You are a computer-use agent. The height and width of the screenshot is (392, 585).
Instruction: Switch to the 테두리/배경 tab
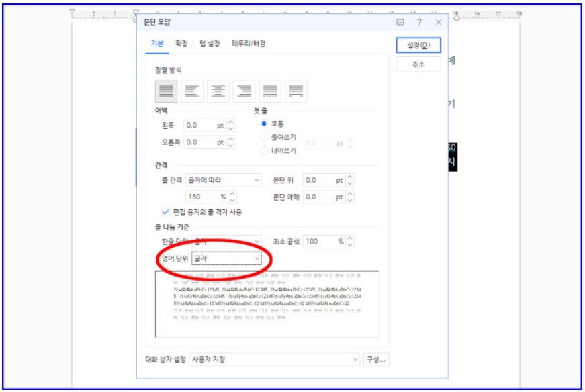click(249, 44)
